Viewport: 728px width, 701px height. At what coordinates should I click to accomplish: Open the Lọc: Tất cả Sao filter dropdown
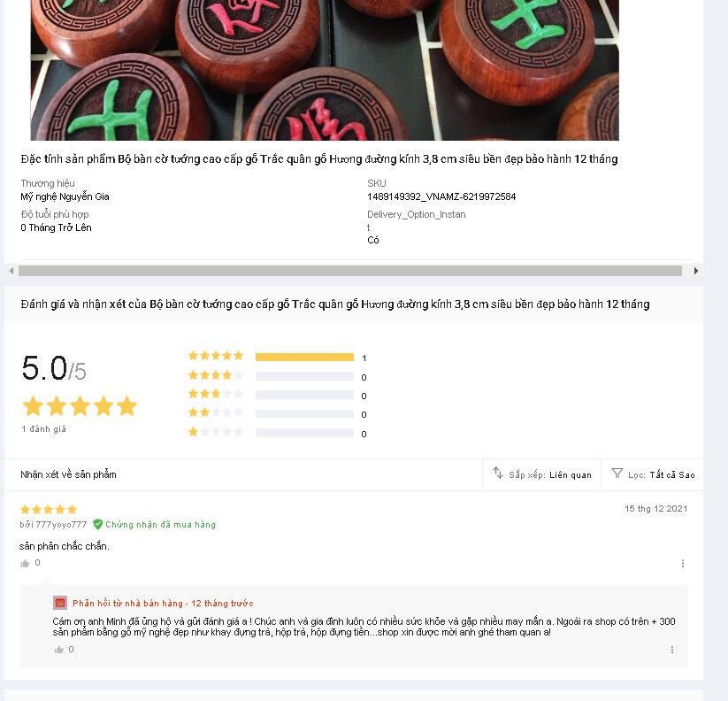tap(652, 474)
